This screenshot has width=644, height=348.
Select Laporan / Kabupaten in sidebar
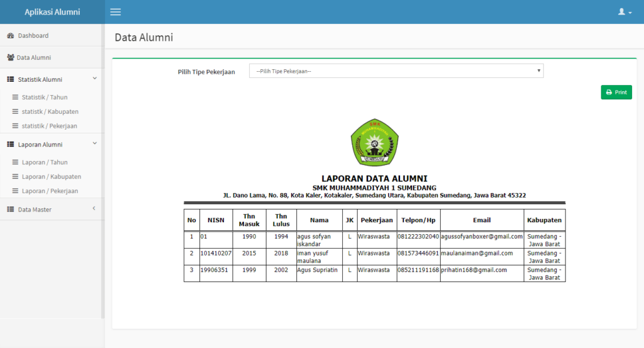coord(51,177)
